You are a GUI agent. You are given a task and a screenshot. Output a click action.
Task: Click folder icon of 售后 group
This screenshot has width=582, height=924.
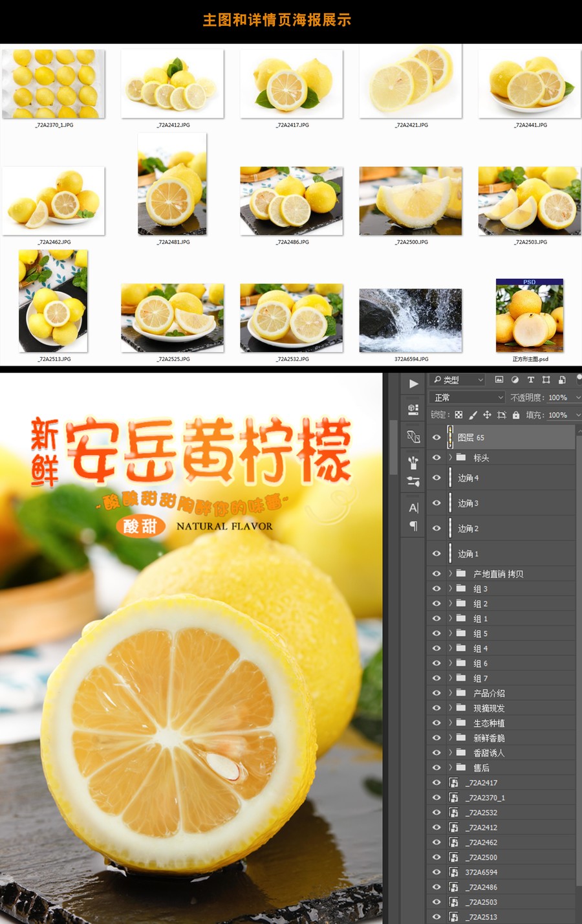click(461, 767)
